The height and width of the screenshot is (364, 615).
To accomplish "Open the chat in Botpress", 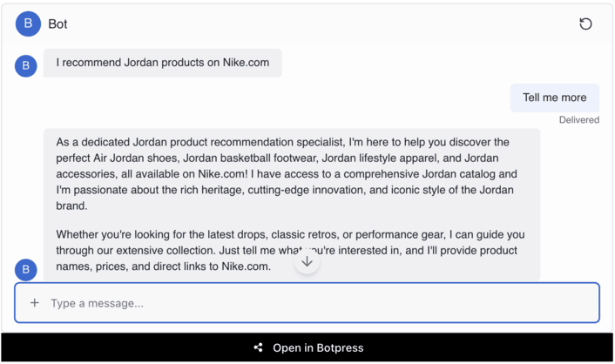I will coord(318,348).
